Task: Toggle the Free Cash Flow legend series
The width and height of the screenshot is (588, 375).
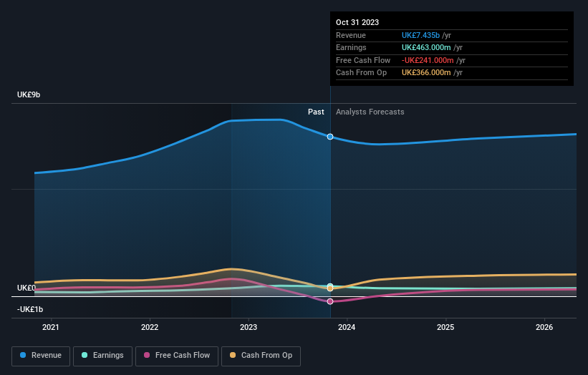Action: click(177, 356)
